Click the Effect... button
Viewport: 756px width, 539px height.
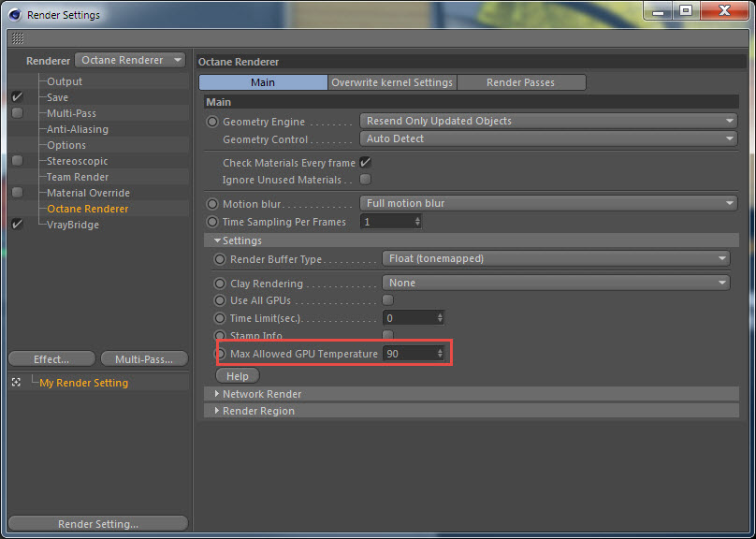click(51, 359)
